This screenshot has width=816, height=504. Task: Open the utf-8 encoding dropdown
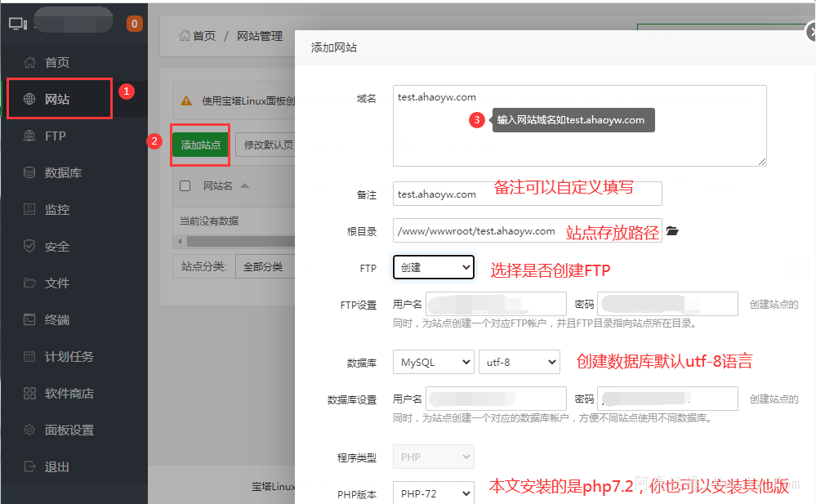pos(519,362)
